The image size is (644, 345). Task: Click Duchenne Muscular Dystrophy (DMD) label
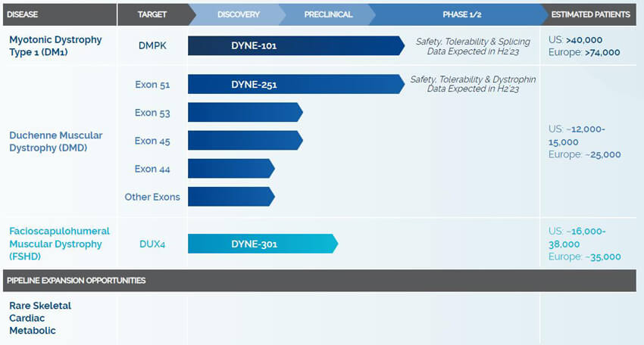[56, 141]
